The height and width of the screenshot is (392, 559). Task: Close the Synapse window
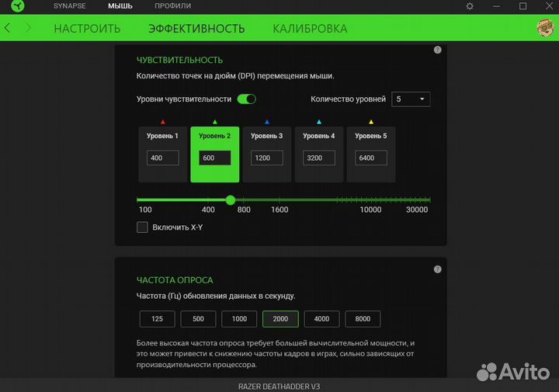coord(550,6)
